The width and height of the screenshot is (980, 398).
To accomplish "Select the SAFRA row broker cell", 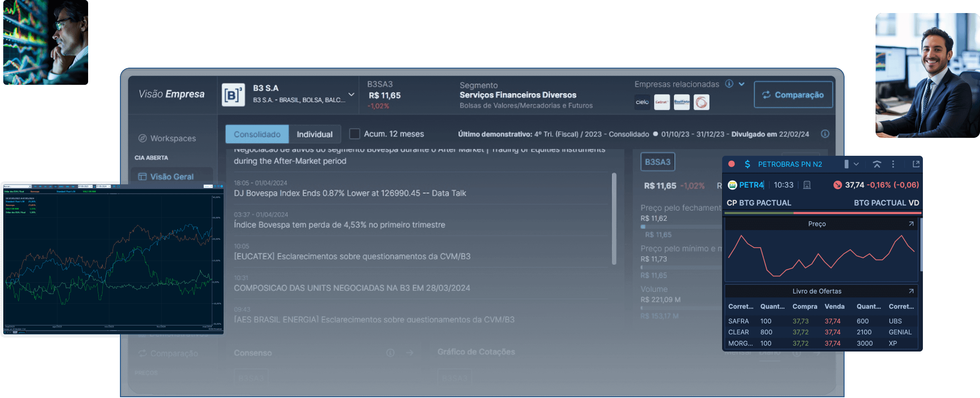I will point(738,321).
